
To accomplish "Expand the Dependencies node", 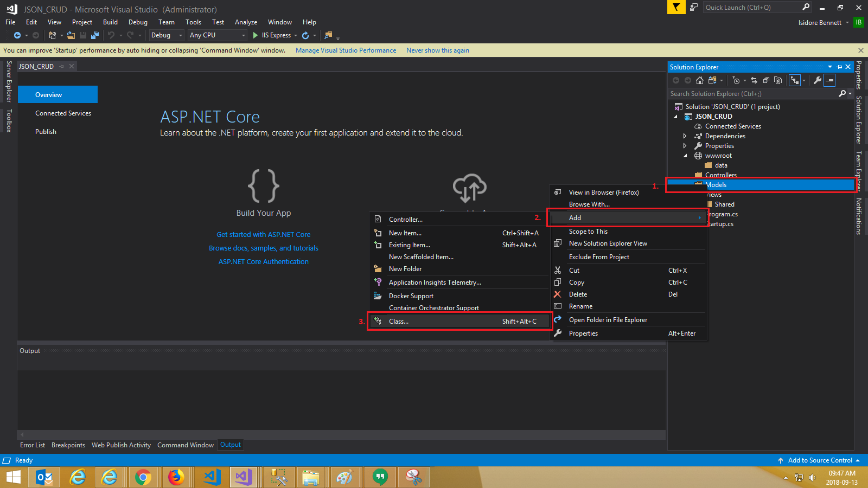I will (x=685, y=136).
